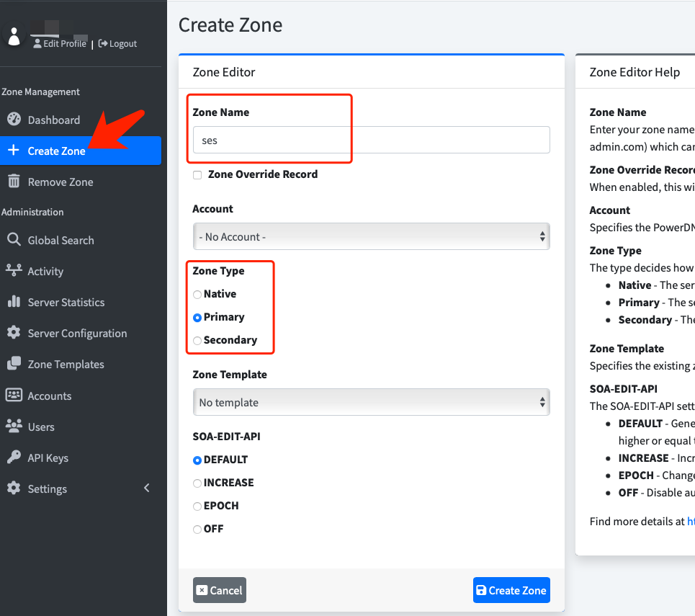Image resolution: width=695 pixels, height=616 pixels.
Task: Click the Remove Zone trash icon
Action: click(x=14, y=182)
